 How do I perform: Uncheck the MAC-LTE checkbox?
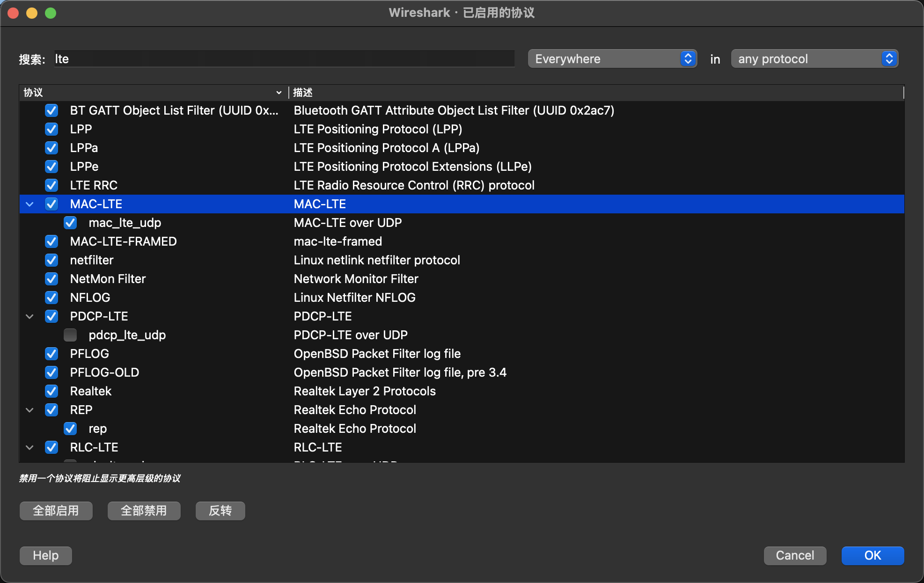click(x=51, y=204)
